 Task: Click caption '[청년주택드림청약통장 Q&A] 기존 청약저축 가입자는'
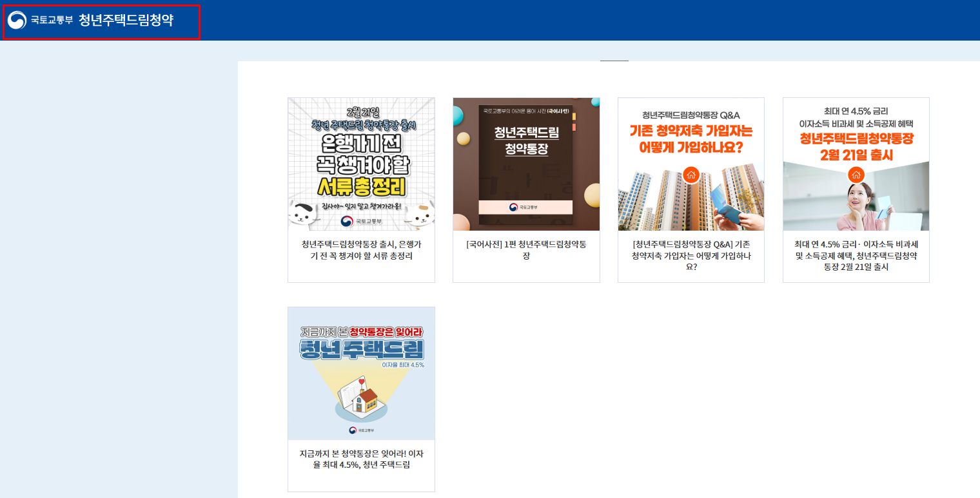tap(691, 255)
